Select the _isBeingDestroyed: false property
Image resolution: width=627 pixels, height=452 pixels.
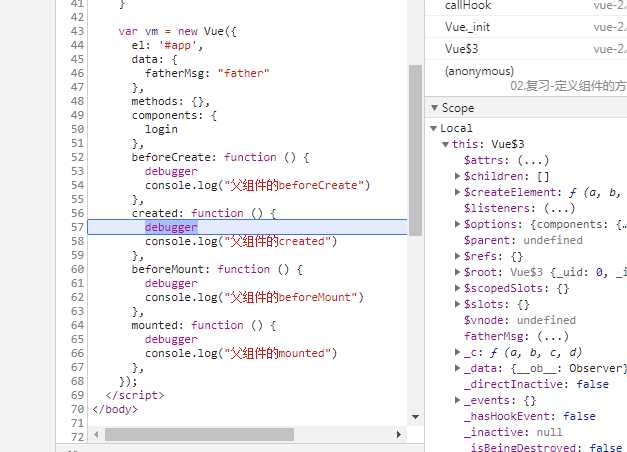546,447
